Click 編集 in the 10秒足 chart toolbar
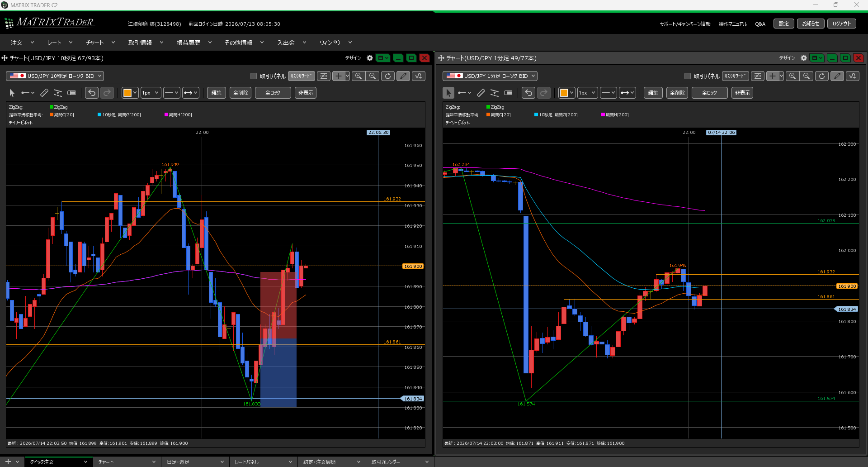 pyautogui.click(x=217, y=93)
